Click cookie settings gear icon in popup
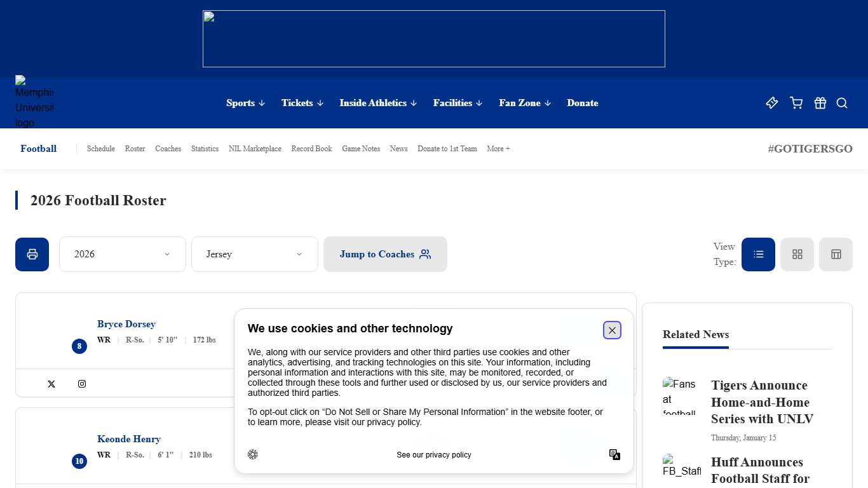868x488 pixels. pyautogui.click(x=253, y=454)
